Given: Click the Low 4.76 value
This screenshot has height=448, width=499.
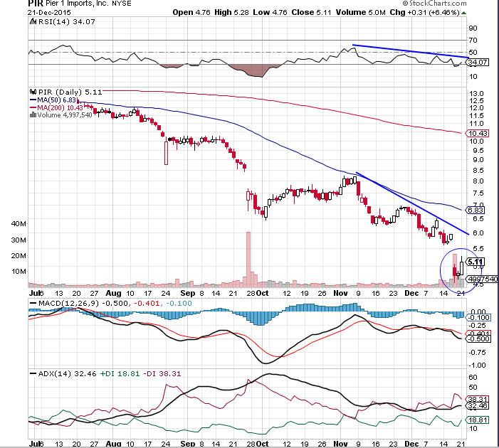Looking at the screenshot, I should pos(270,12).
